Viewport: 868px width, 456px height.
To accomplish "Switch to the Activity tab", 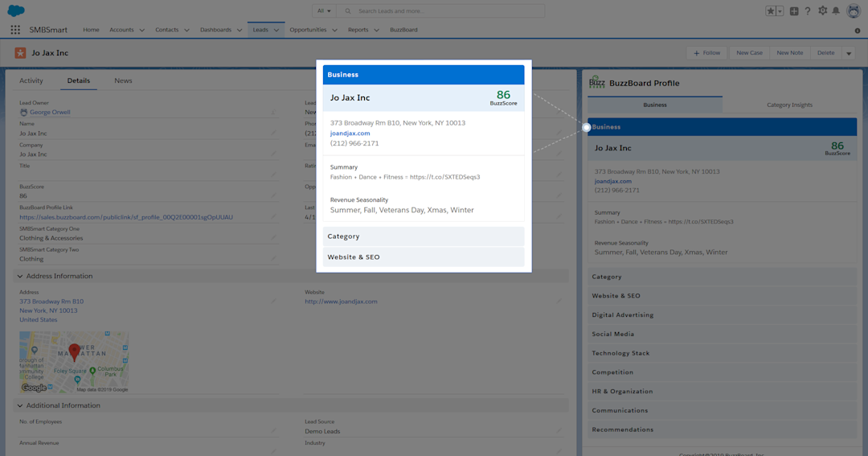I will point(31,80).
